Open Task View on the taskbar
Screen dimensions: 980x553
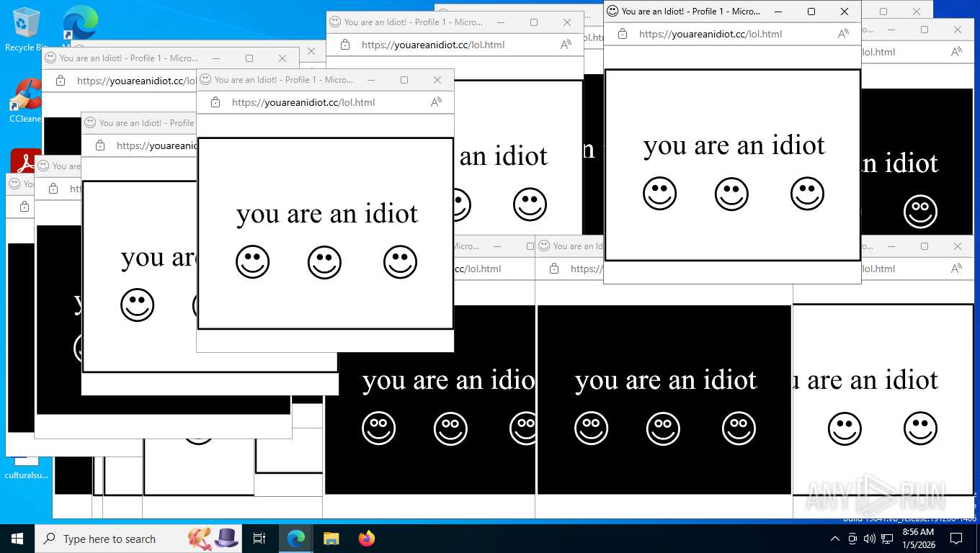[259, 539]
